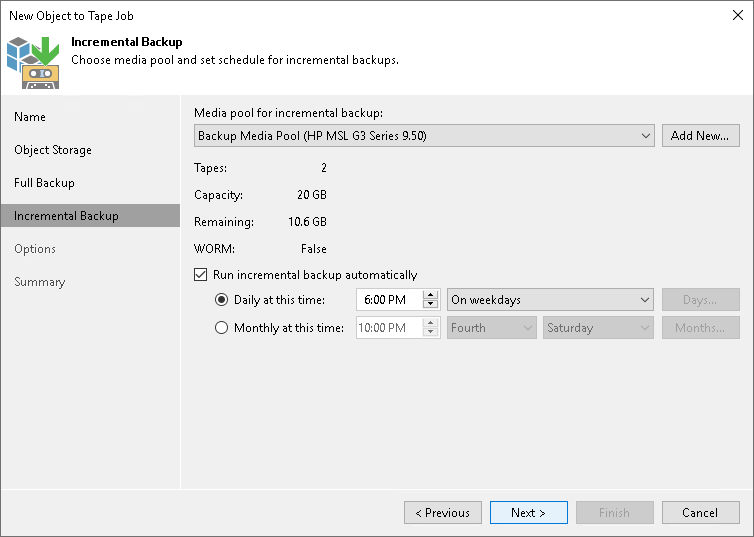Open the Saturday day dropdown

tap(598, 328)
